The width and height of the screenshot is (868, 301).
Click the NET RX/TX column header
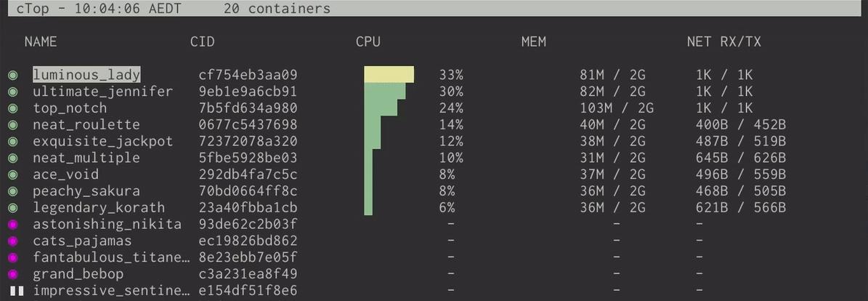click(x=724, y=41)
